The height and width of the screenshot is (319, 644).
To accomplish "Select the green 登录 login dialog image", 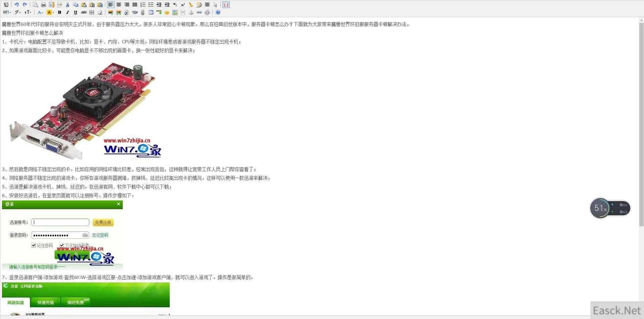I will point(62,236).
